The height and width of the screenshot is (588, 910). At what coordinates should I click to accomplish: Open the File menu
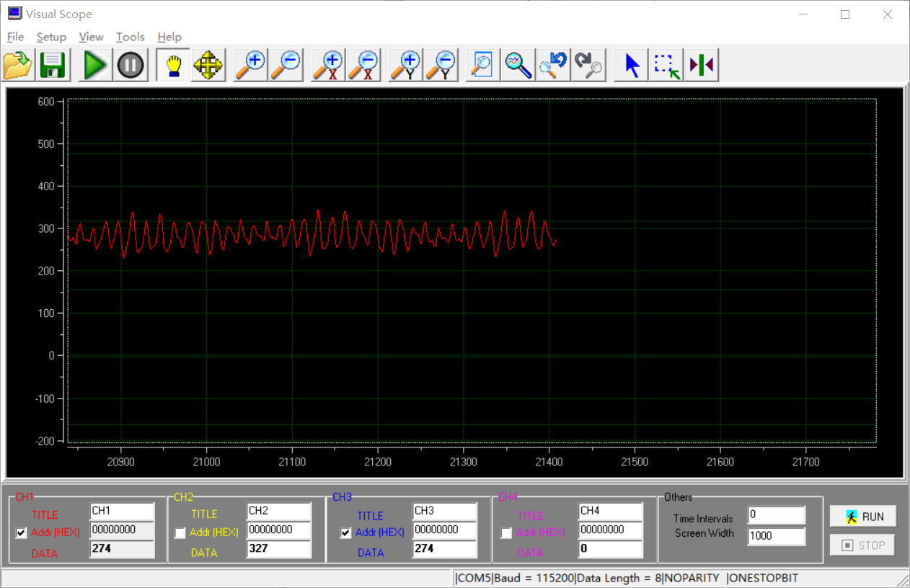(15, 37)
